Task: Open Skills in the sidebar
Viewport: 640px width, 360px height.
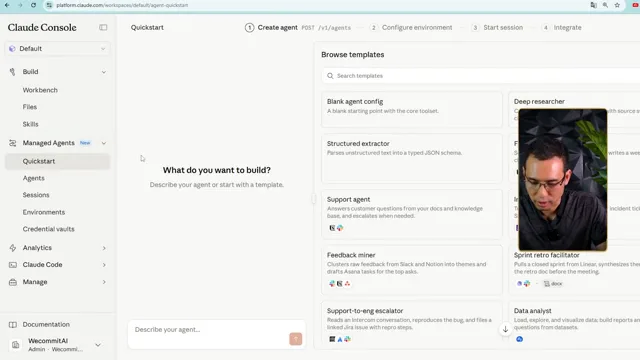Action: point(31,124)
